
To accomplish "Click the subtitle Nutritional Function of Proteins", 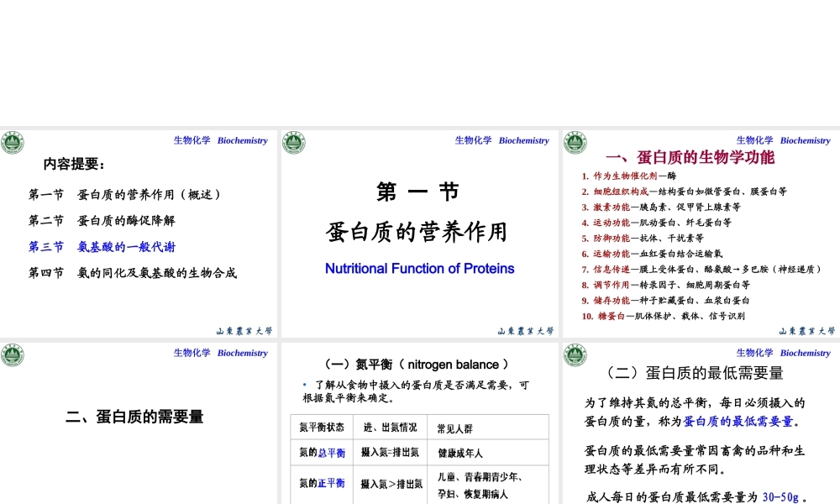I will click(420, 268).
